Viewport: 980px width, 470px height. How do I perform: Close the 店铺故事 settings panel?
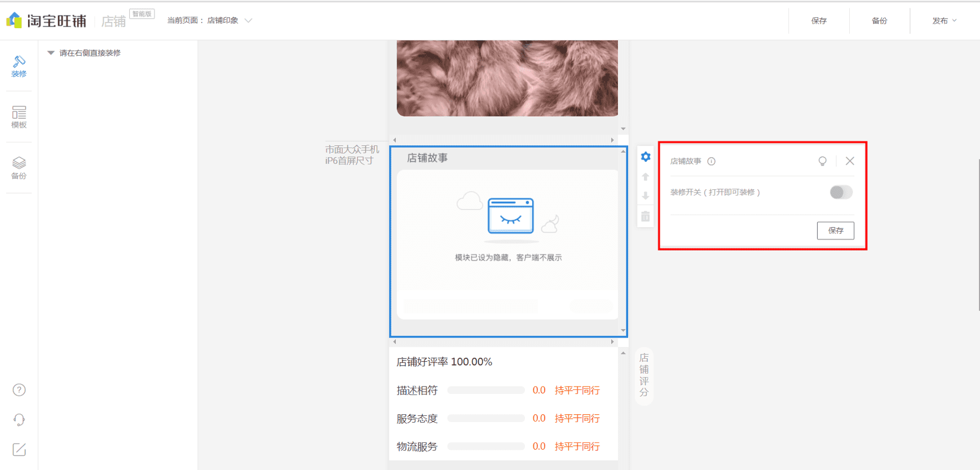coord(850,161)
